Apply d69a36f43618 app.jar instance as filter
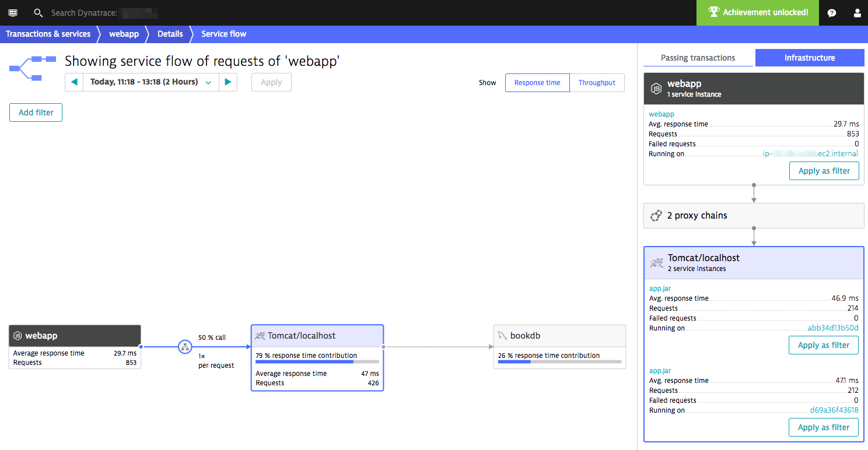This screenshot has width=868, height=450. [x=824, y=427]
